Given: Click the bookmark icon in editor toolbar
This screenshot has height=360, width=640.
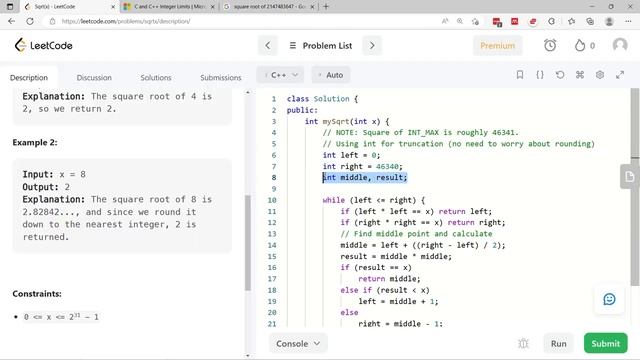Looking at the screenshot, I should tap(520, 75).
